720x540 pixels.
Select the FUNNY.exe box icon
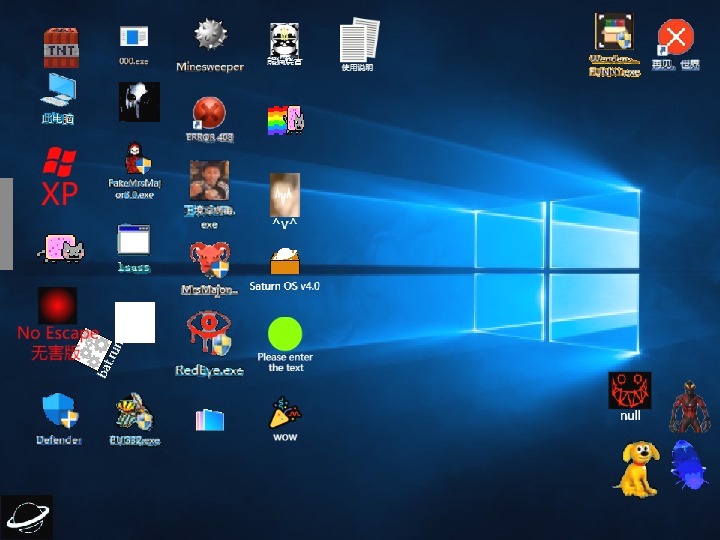614,32
